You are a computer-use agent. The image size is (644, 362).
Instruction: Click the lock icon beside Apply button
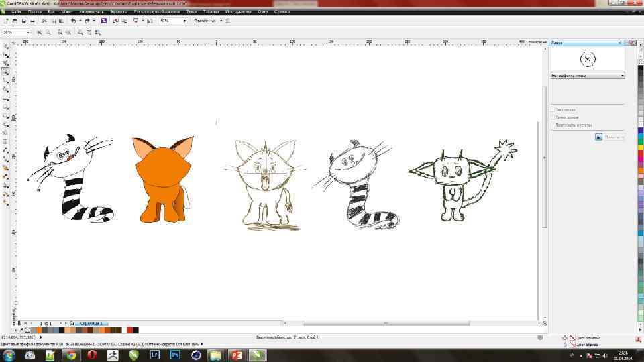(598, 137)
